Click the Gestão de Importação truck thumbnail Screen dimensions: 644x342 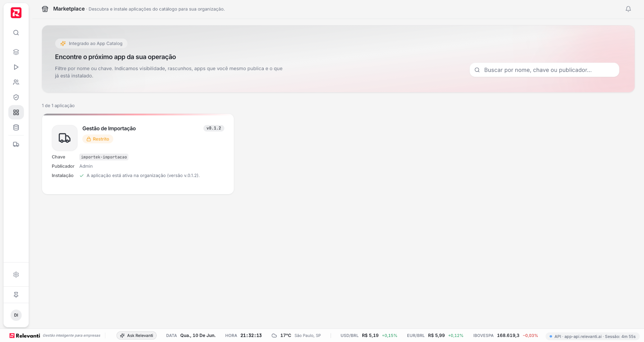pyautogui.click(x=64, y=138)
